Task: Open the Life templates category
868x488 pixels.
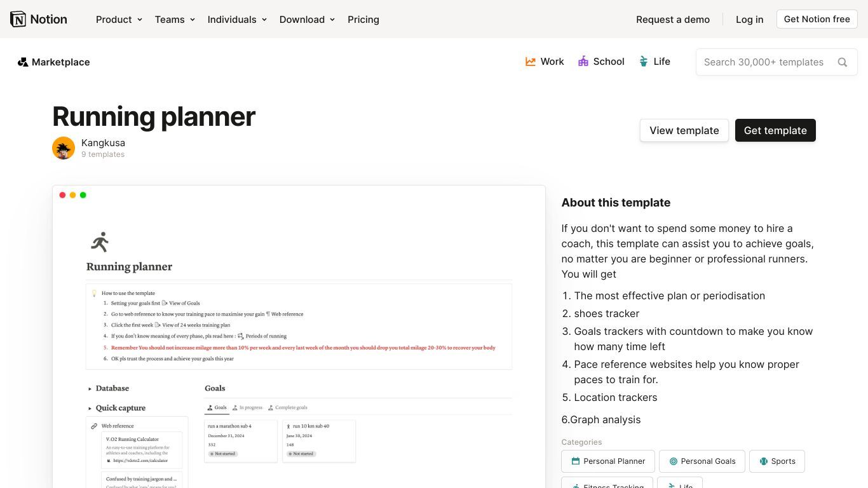Action: (654, 62)
